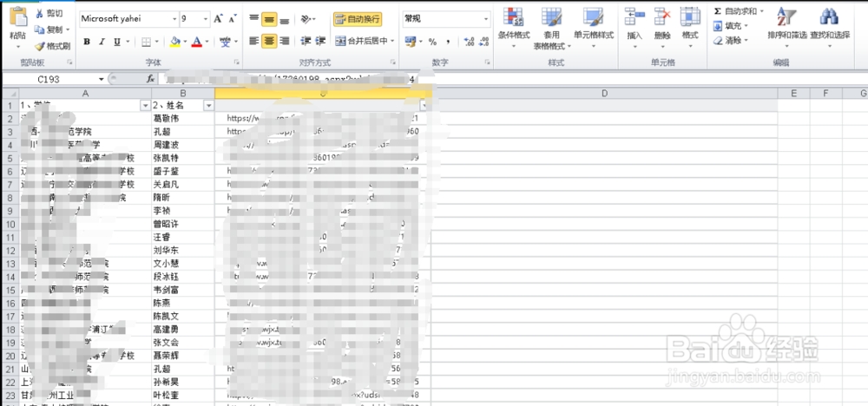Open Conditional Formatting (条件格式)
This screenshot has width=868, height=406.
click(x=514, y=27)
